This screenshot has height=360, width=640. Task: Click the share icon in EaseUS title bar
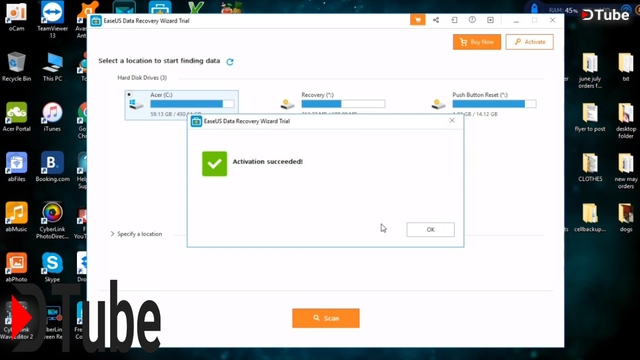(436, 20)
